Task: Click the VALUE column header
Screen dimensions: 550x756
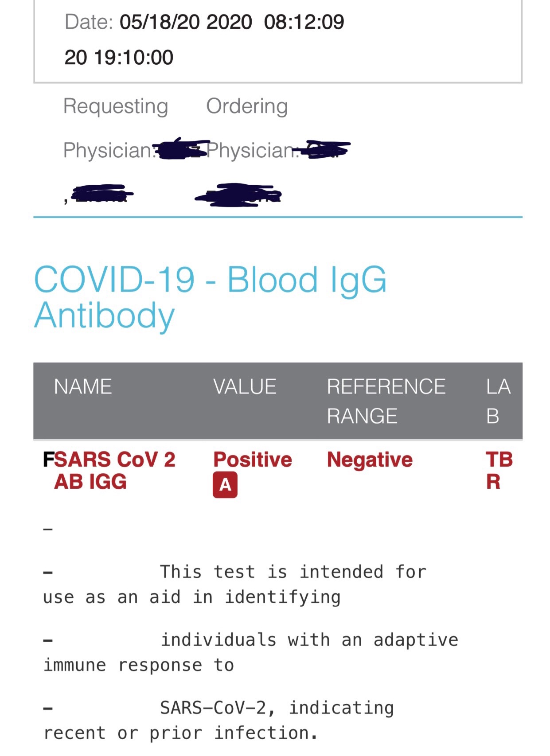Action: click(x=245, y=386)
